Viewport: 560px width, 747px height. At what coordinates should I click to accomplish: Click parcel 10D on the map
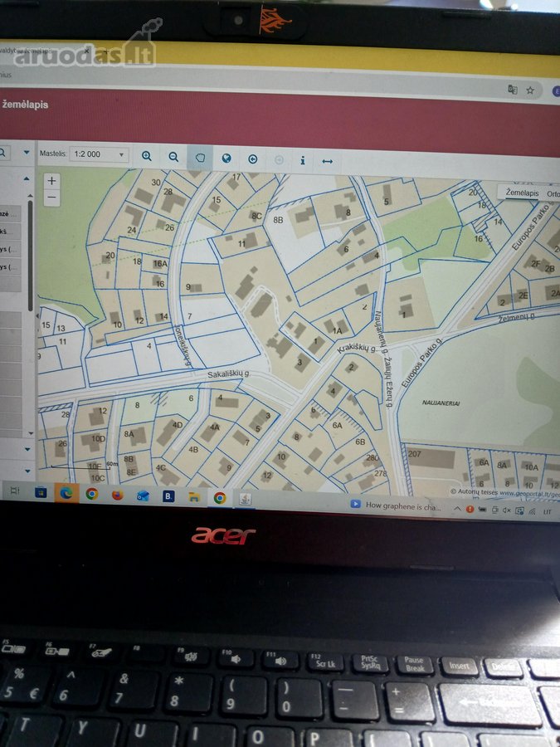(x=98, y=438)
